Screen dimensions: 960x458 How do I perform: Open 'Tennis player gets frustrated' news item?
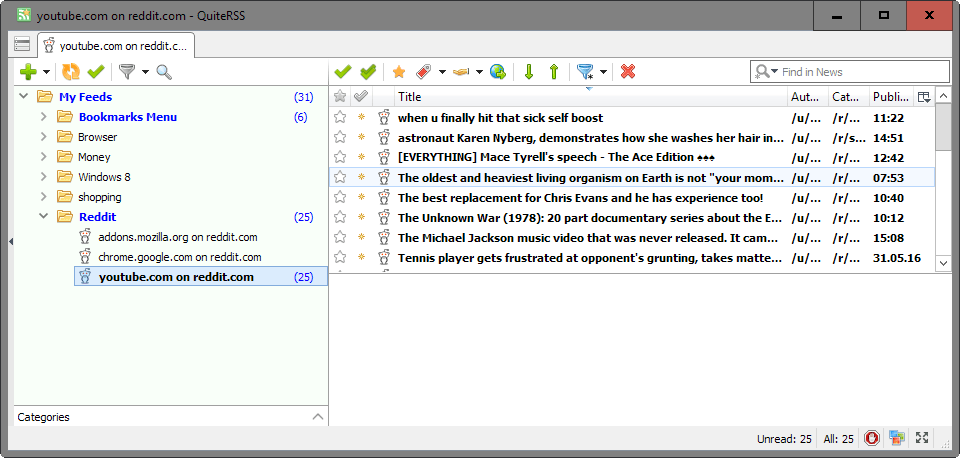588,258
